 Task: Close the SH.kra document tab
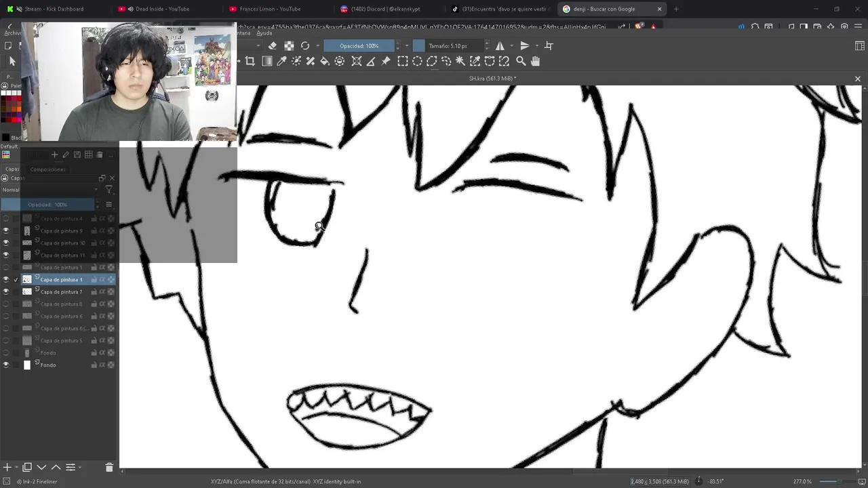click(x=857, y=79)
